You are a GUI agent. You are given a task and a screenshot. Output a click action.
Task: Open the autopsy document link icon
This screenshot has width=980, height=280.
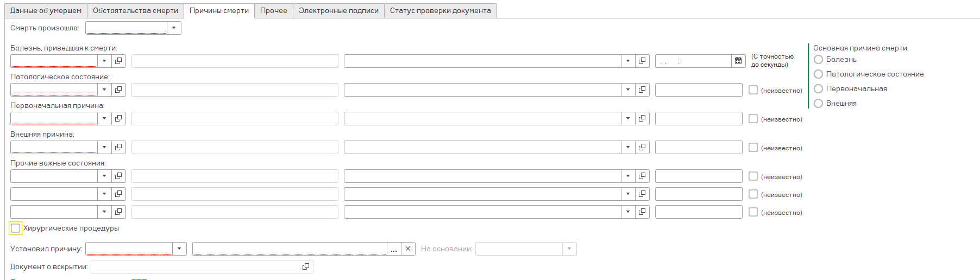(306, 266)
